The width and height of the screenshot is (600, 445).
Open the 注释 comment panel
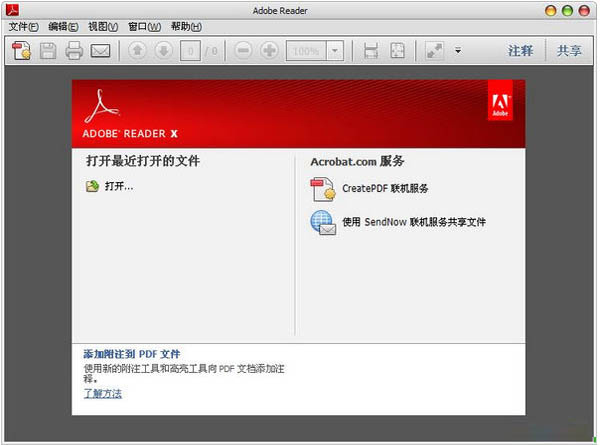[x=520, y=50]
